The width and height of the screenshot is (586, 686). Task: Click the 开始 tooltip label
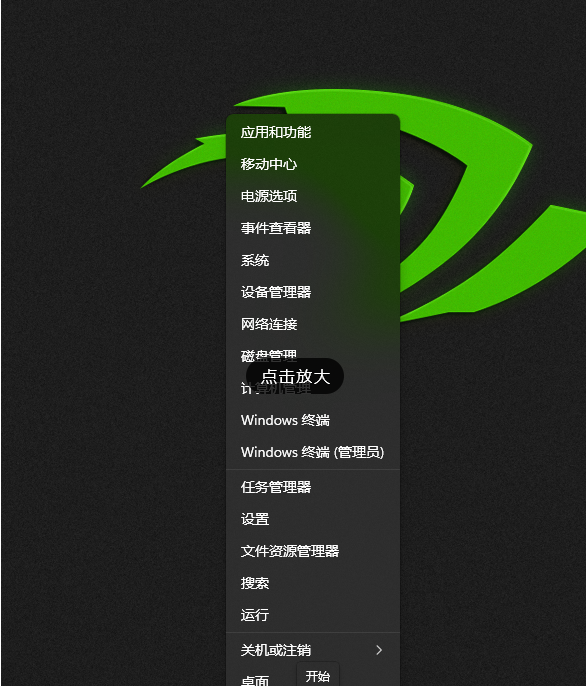coord(318,676)
